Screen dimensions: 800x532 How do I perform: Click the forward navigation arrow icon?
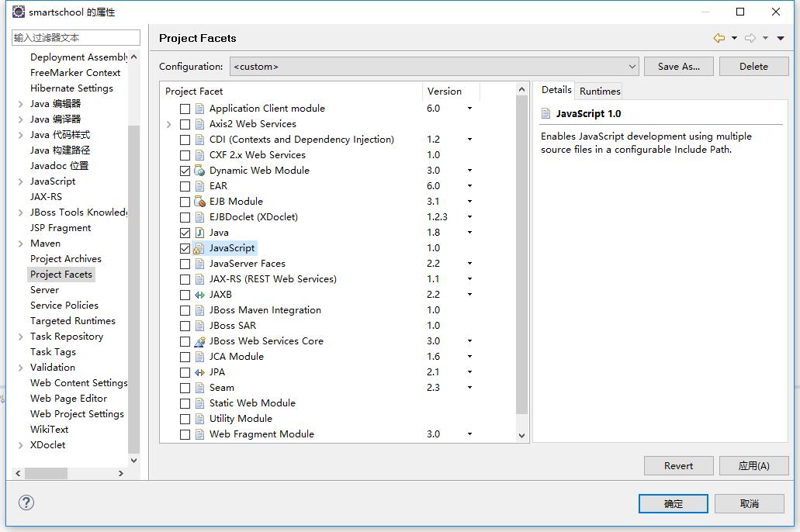pos(750,38)
